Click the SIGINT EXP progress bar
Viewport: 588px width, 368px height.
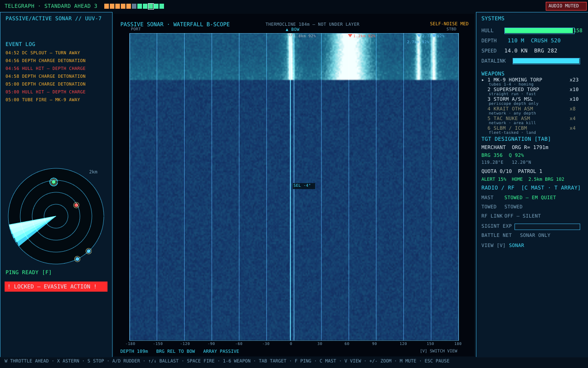[547, 227]
